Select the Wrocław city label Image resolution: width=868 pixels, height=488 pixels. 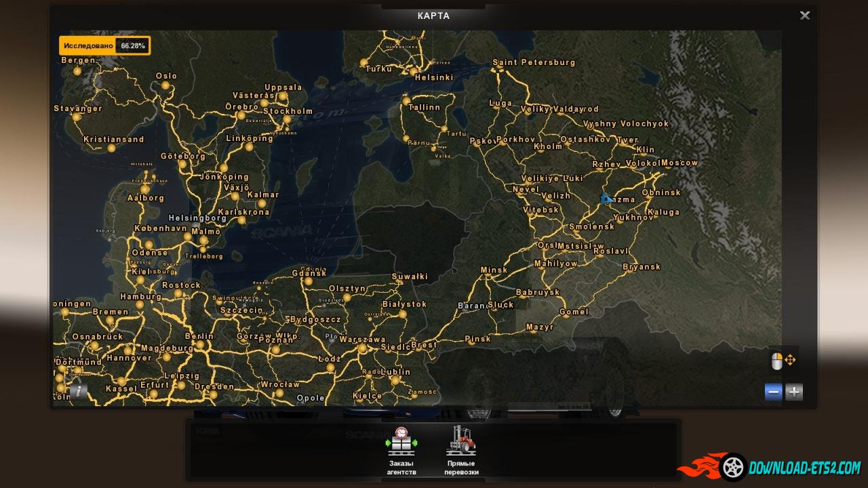click(280, 384)
